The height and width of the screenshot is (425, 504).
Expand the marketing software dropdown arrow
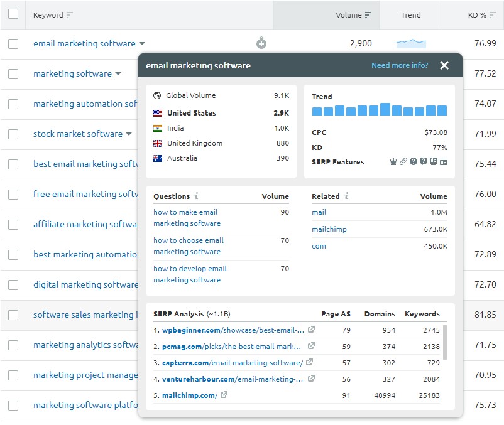pos(118,74)
